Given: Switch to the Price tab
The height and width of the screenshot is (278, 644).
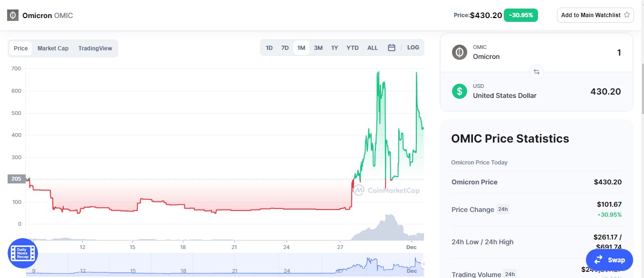Looking at the screenshot, I should pos(21,48).
